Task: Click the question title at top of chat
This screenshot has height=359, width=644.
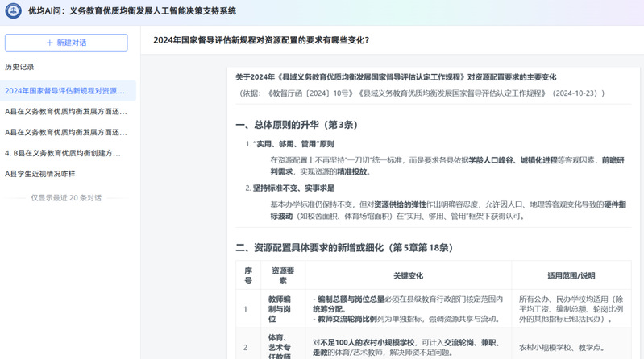Action: tap(261, 39)
